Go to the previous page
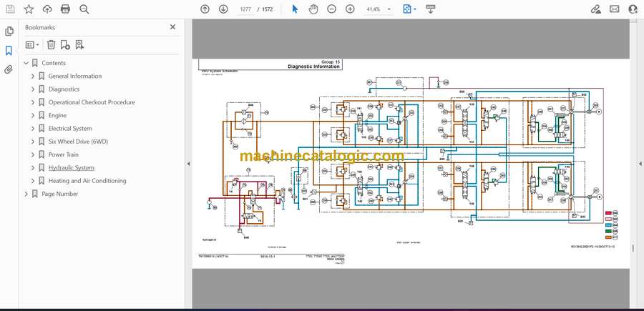 pos(205,9)
